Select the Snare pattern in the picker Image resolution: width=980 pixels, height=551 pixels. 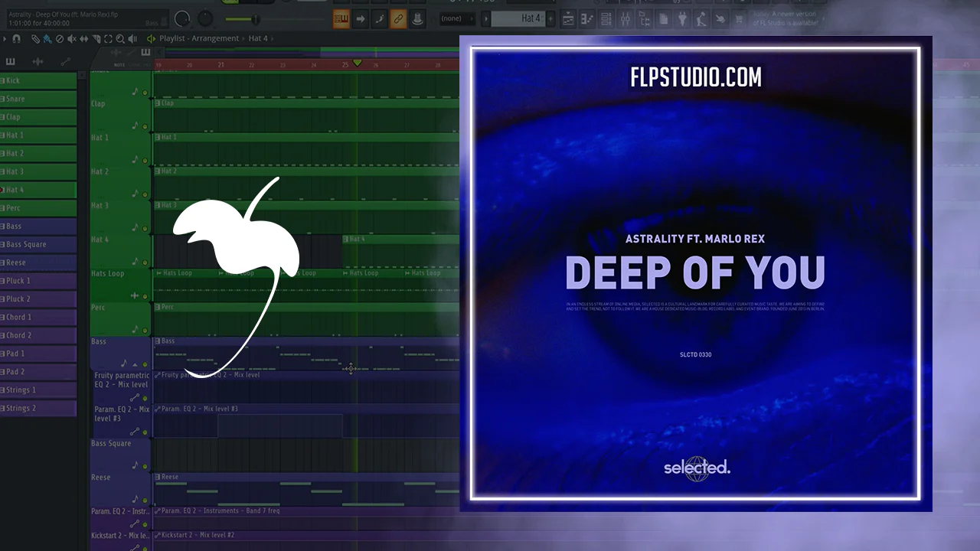[38, 99]
